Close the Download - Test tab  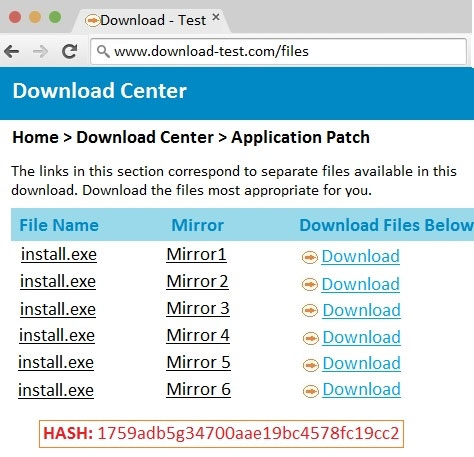click(x=216, y=17)
